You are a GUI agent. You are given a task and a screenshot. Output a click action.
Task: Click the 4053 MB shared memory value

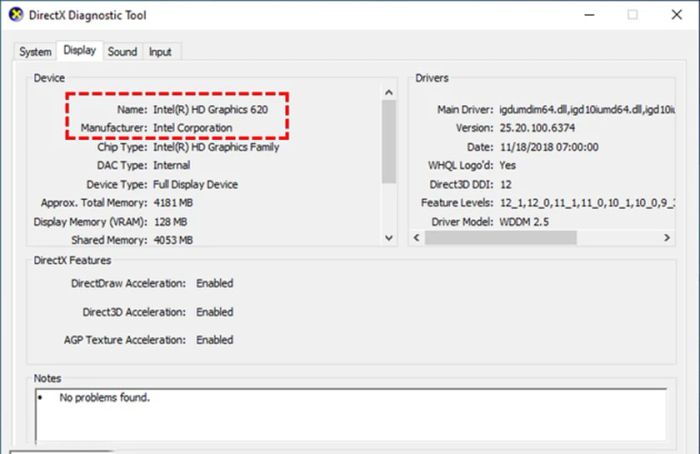tap(173, 240)
